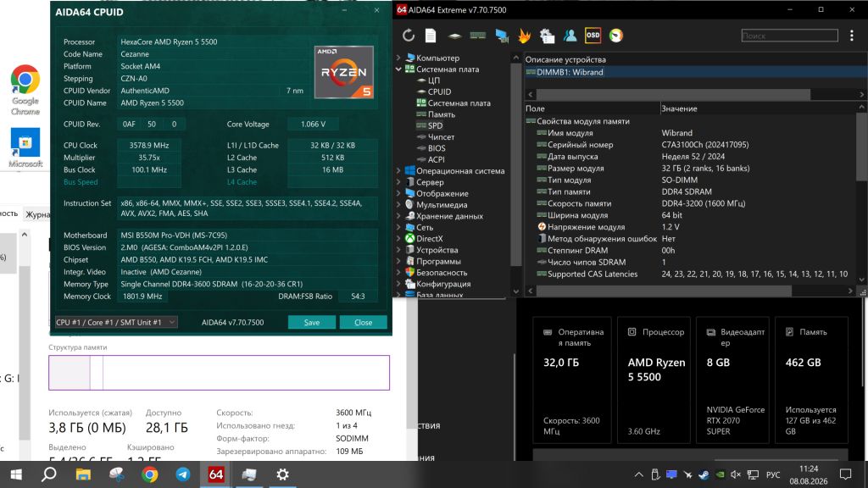Click the CPU chip toolbar icon in AIDA64
868x488 pixels.
(454, 36)
